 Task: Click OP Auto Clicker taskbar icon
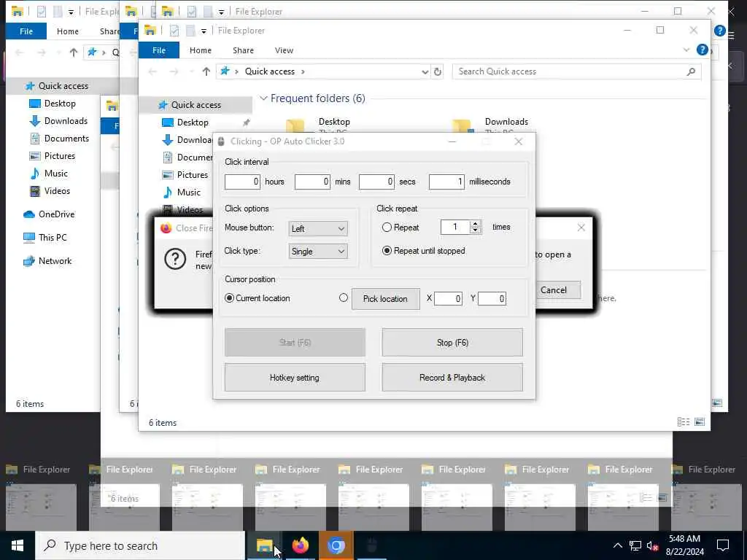tap(371, 545)
